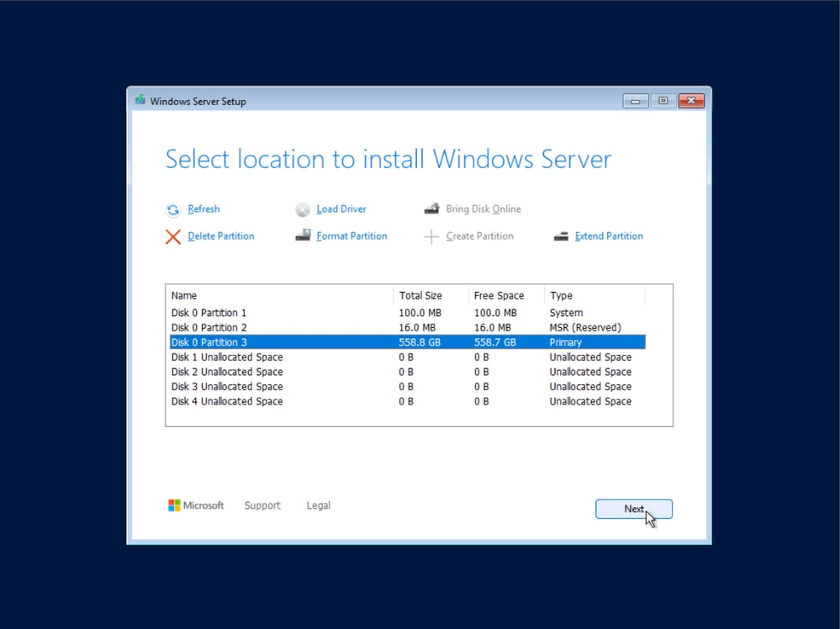Viewport: 840px width, 629px height.
Task: Click the Bring Disk Online icon
Action: pos(431,208)
